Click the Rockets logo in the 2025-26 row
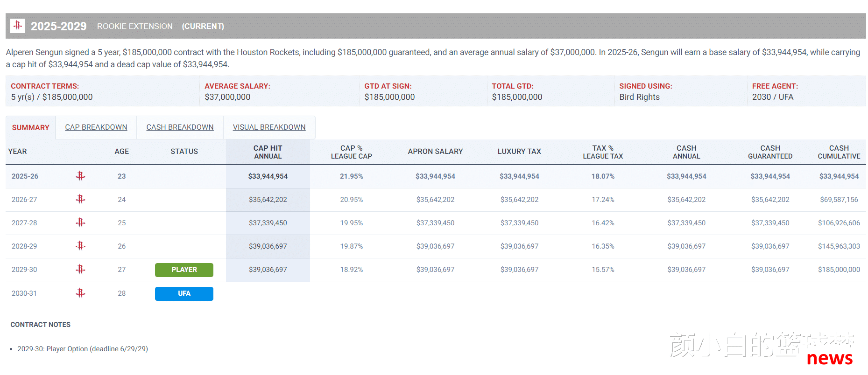 (80, 176)
